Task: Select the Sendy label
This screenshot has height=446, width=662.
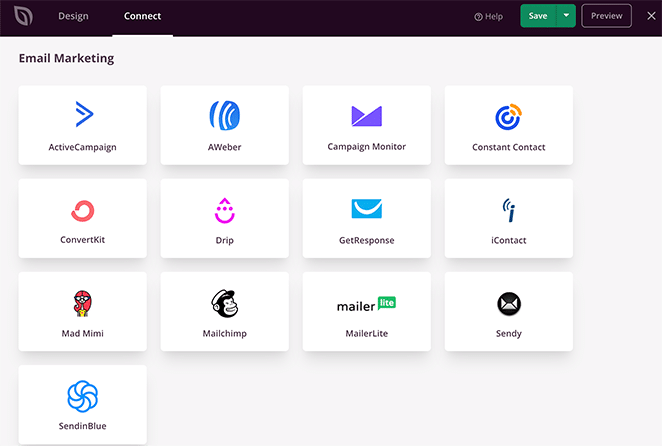Action: pos(509,333)
